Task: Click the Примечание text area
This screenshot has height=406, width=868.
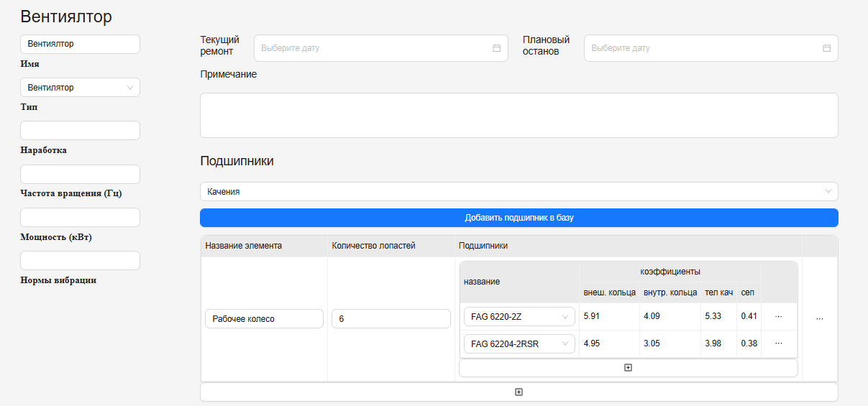Action: pos(518,115)
